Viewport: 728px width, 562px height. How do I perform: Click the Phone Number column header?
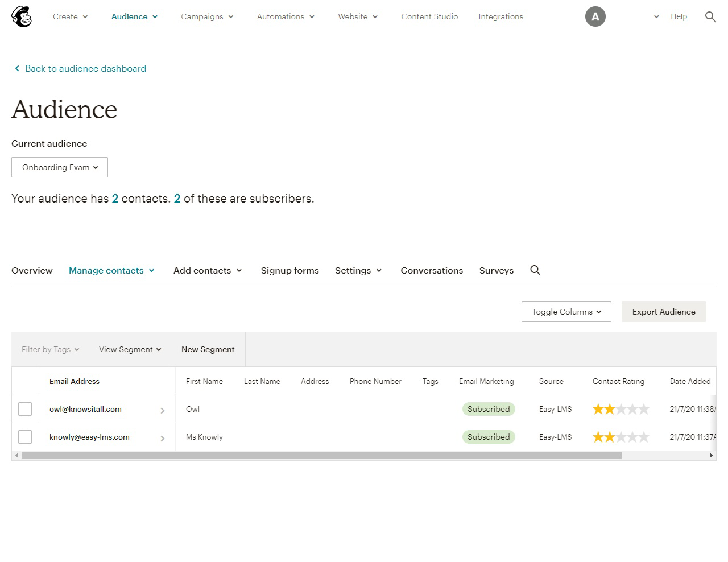pyautogui.click(x=375, y=381)
